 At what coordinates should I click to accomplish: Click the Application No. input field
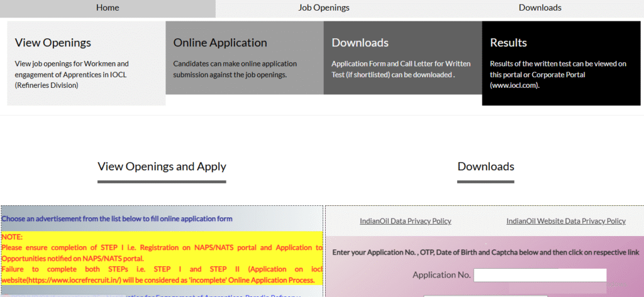point(540,275)
